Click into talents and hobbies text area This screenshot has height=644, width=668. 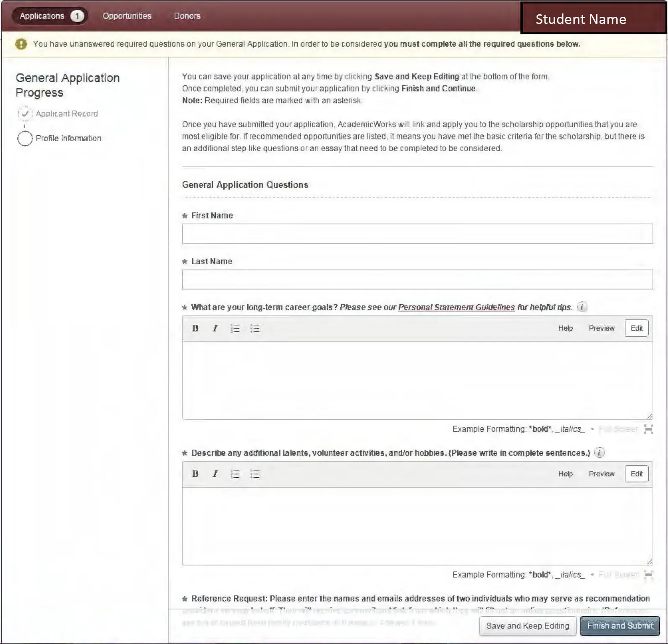click(x=417, y=526)
